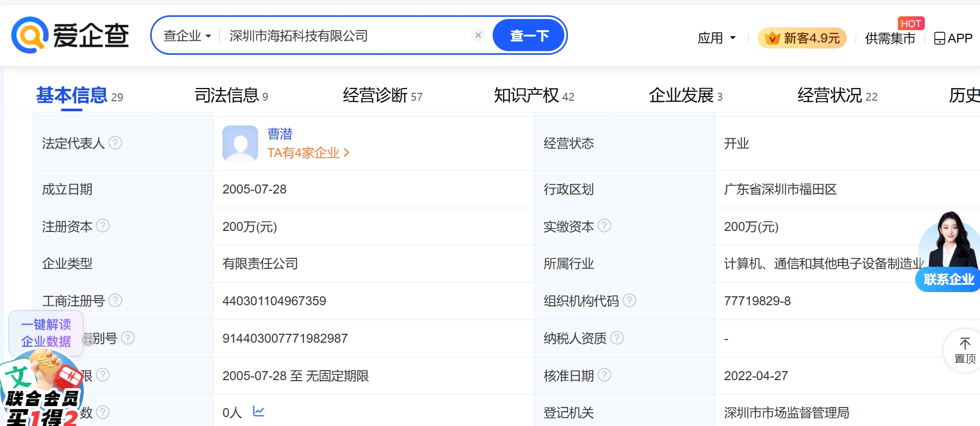The width and height of the screenshot is (980, 426).
Task: Click the 置顶 back-to-top button
Action: 964,351
